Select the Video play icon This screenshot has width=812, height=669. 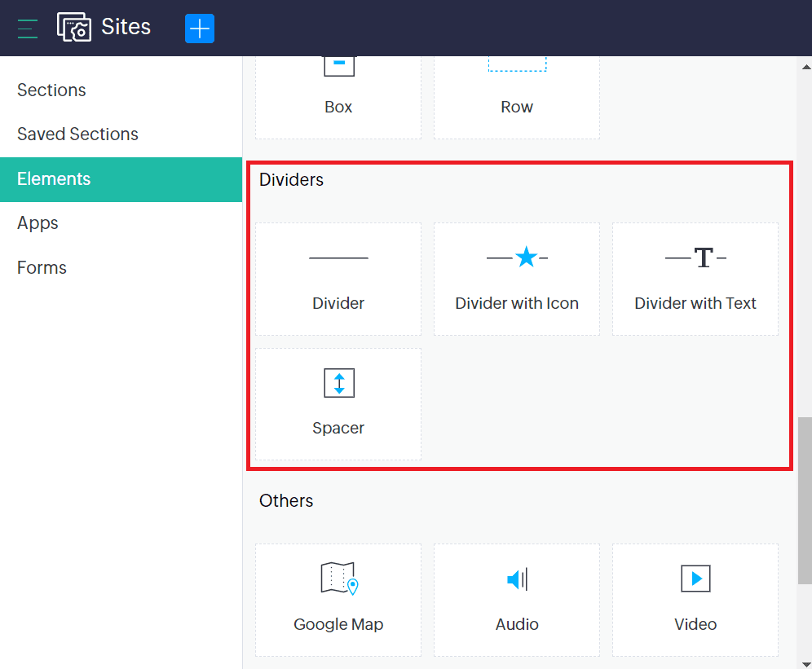[695, 579]
